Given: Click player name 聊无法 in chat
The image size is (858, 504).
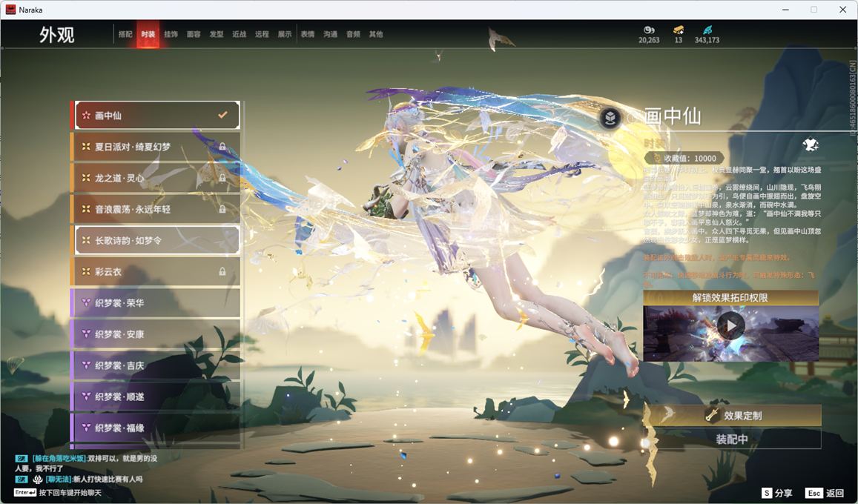Looking at the screenshot, I should [x=59, y=480].
